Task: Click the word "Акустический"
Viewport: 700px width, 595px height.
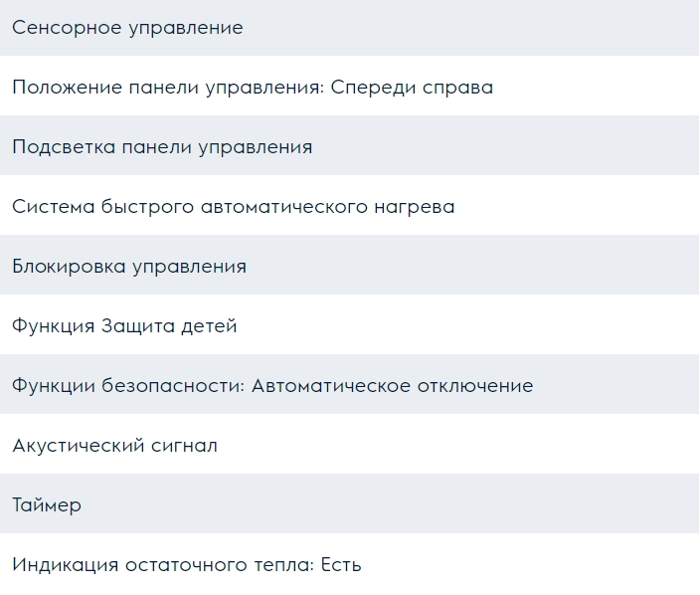Action: [x=78, y=446]
